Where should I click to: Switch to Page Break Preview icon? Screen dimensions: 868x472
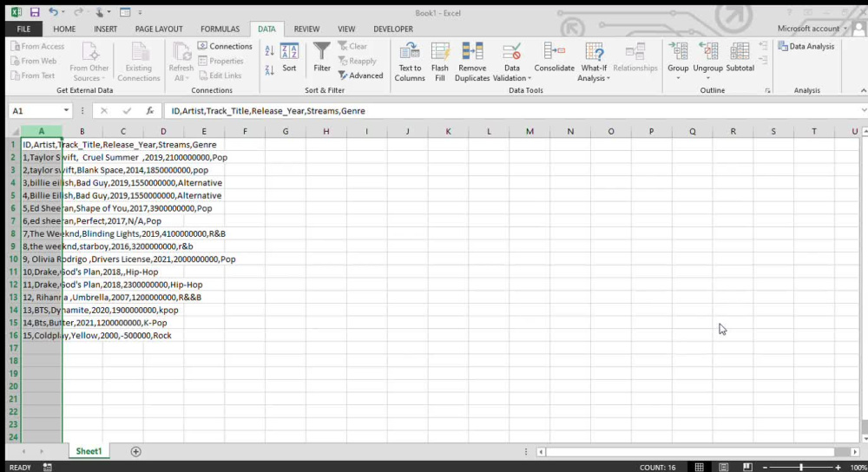pos(747,467)
